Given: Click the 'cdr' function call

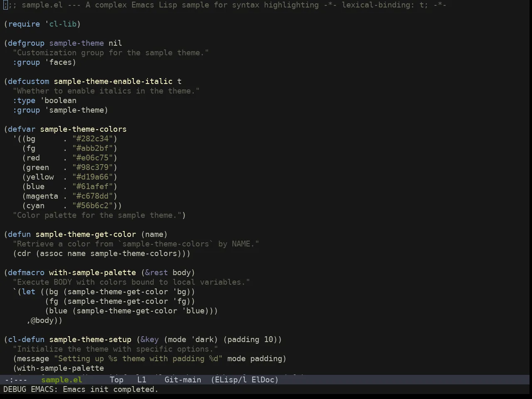Looking at the screenshot, I should [x=24, y=254].
